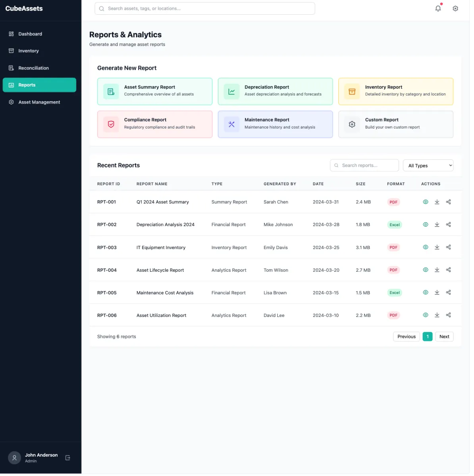Go to Reconciliation in the sidebar
The image size is (474, 476).
(x=33, y=68)
